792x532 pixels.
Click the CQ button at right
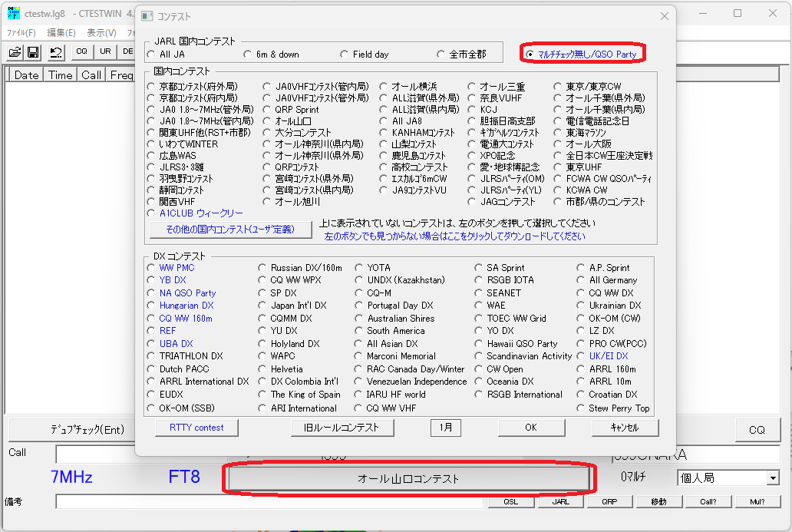pyautogui.click(x=757, y=430)
